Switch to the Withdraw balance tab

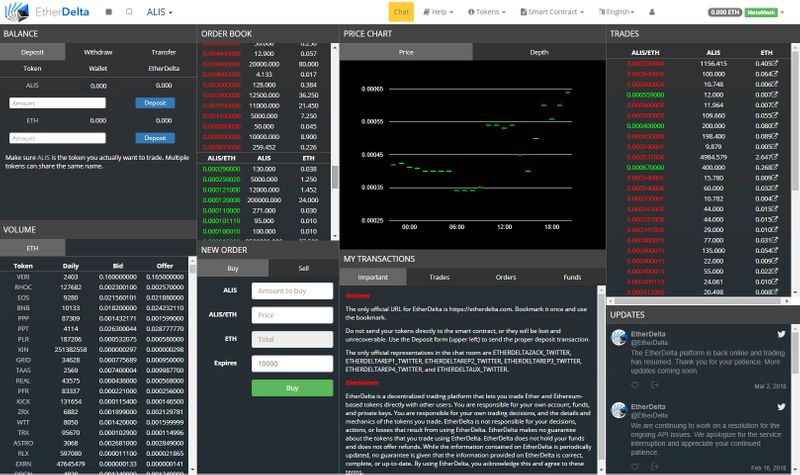tap(98, 52)
